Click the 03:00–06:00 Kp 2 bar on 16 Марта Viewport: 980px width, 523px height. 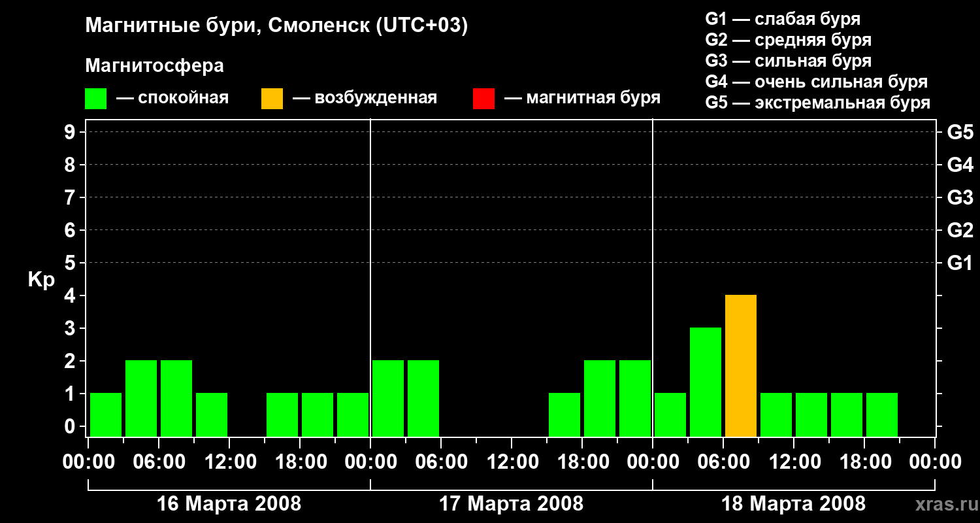click(x=141, y=398)
